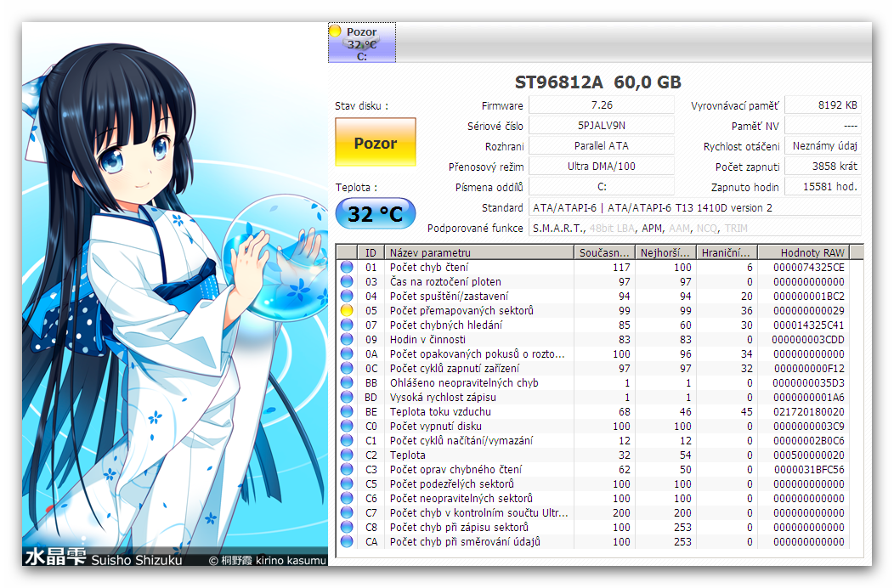This screenshot has height=588, width=894.
Task: Select RAW value 0000074325CE
Action: [x=808, y=267]
